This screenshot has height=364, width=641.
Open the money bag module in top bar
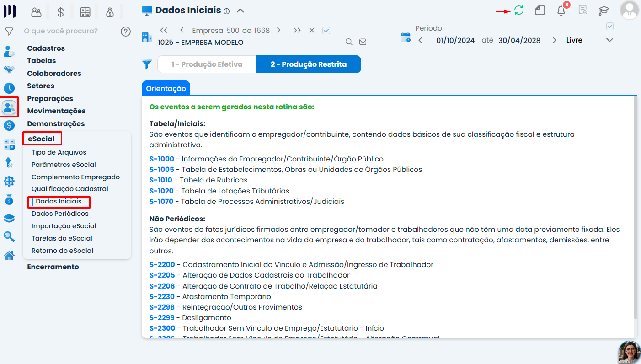coord(110,12)
